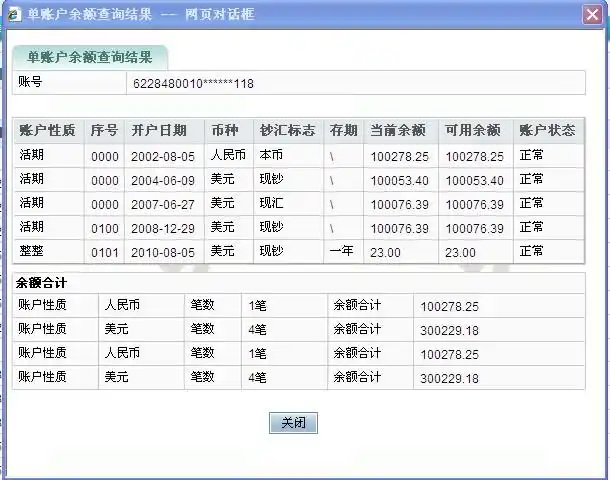Select the 单账户余额查询结果 tab

pos(89,57)
